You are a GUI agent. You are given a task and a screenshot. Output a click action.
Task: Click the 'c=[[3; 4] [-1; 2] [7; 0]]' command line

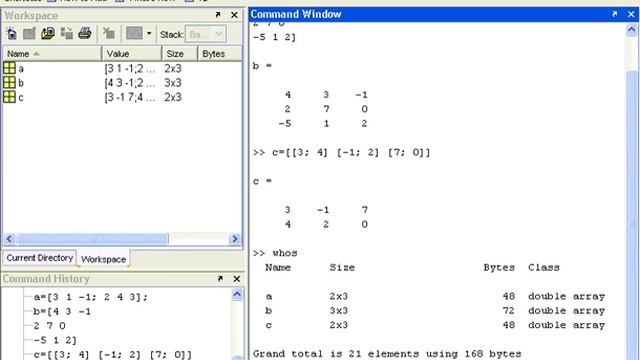(341, 153)
